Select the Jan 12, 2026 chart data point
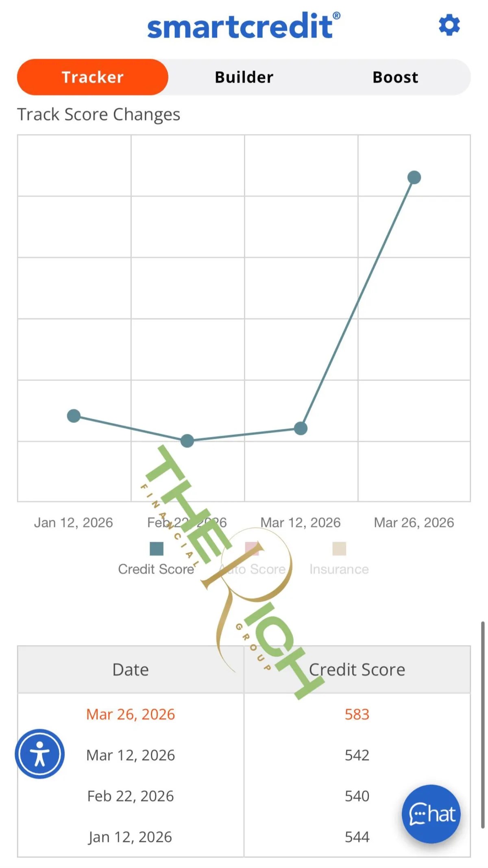Screen dimensions: 488x868 click(74, 416)
